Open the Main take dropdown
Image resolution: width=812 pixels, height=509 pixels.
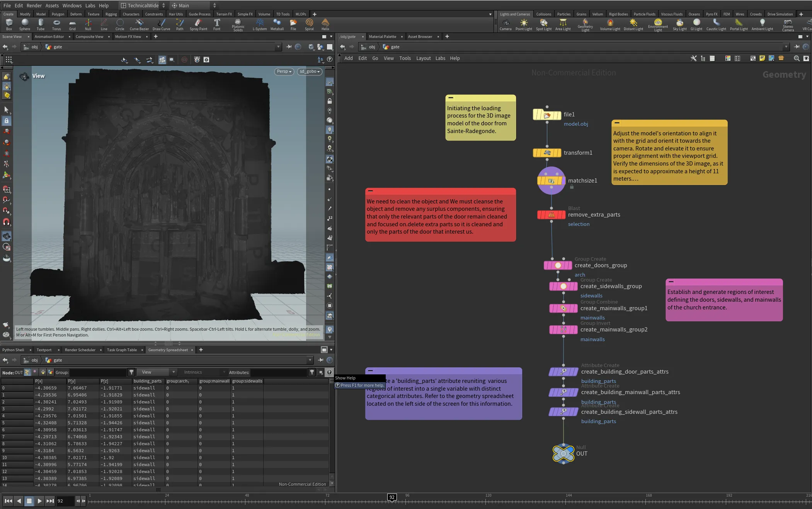pos(193,5)
